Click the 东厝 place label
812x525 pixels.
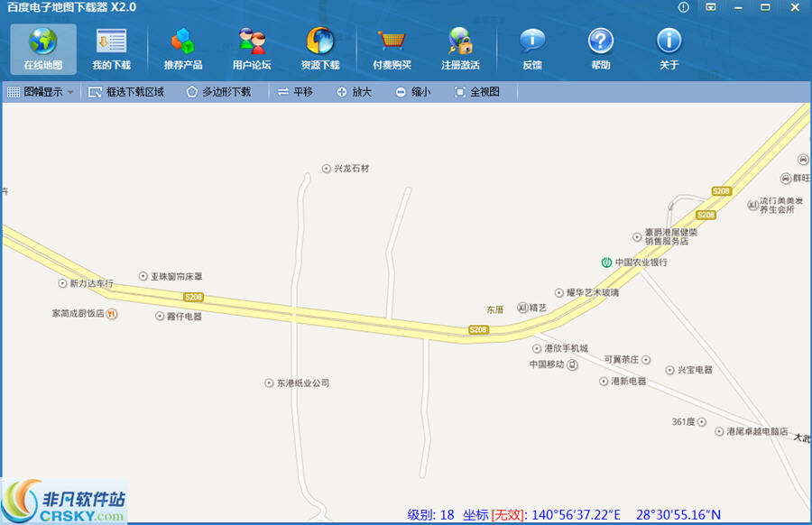(x=495, y=309)
